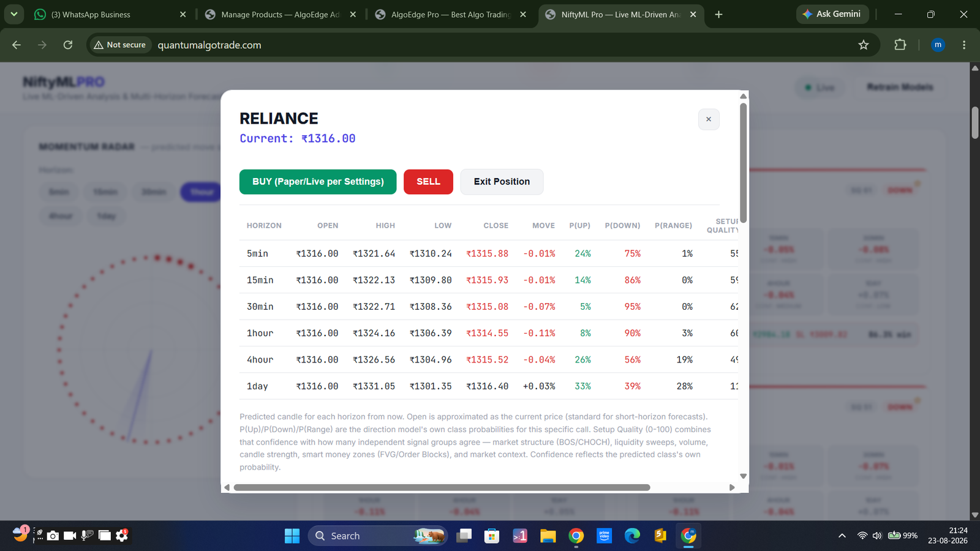The image size is (980, 551).
Task: Click the dialog horizontal scroll right arrow
Action: pos(731,488)
